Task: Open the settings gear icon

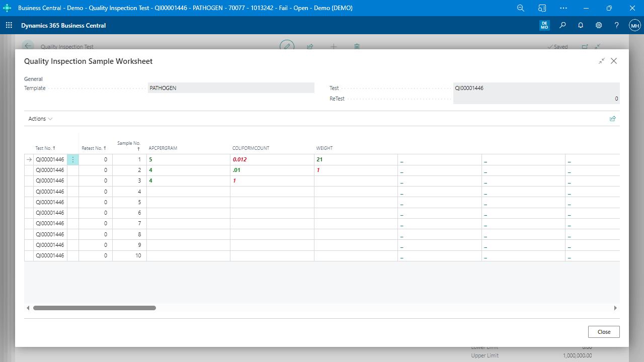Action: pos(599,25)
